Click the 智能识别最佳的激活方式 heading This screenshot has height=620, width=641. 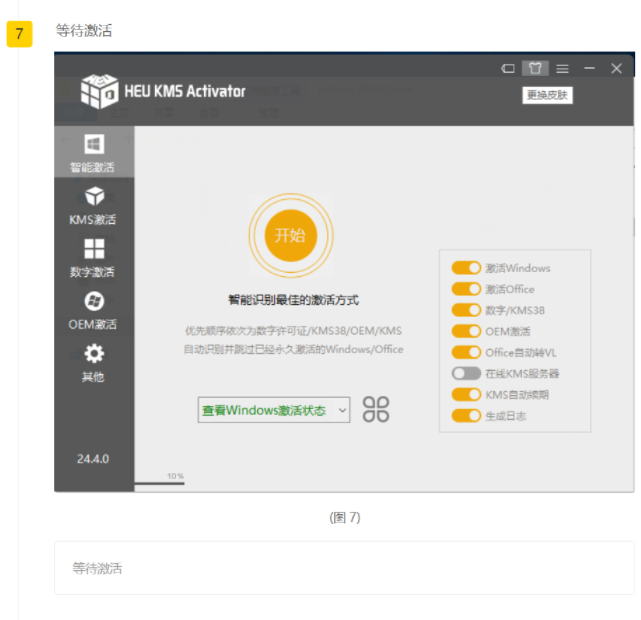[294, 300]
